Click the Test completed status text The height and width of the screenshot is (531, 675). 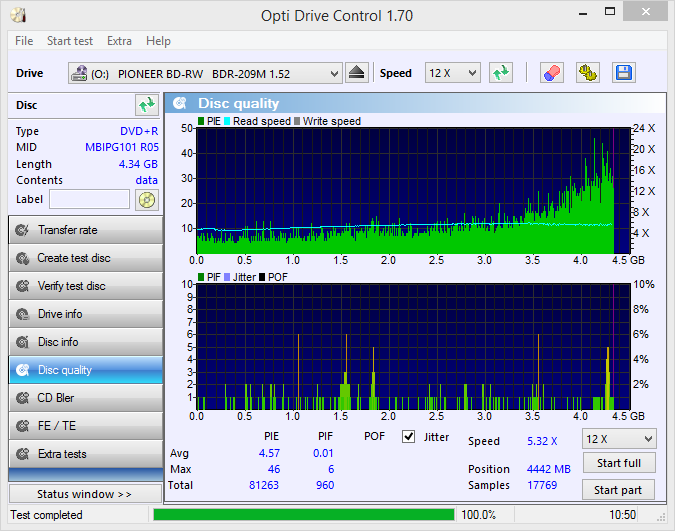click(46, 515)
